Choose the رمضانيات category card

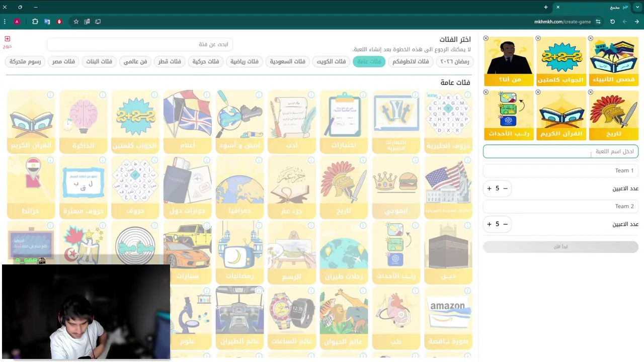[239, 253]
